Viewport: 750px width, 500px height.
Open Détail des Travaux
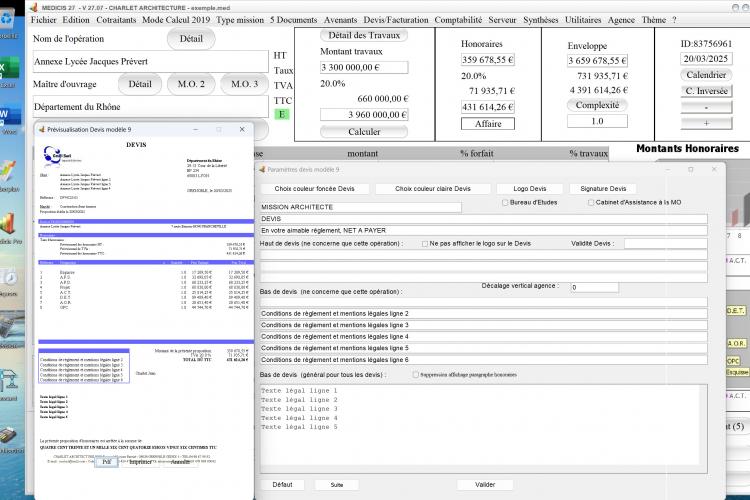[x=364, y=35]
